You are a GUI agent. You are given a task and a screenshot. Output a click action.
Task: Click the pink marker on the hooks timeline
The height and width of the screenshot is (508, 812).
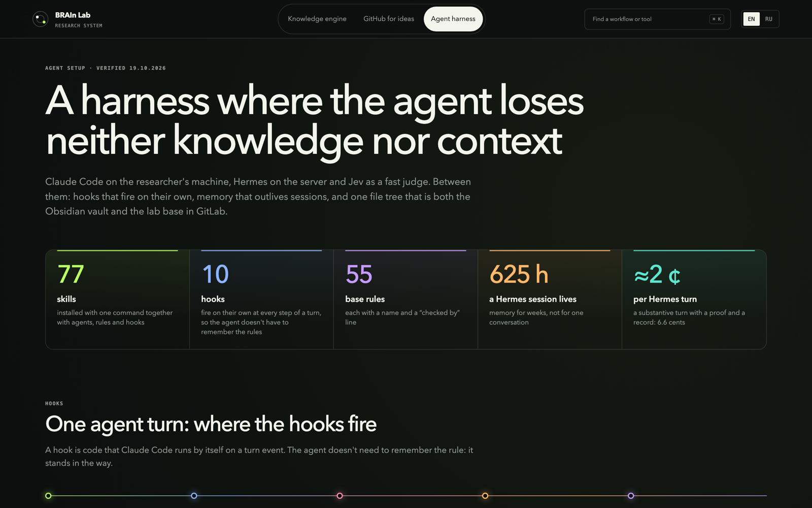pos(340,496)
